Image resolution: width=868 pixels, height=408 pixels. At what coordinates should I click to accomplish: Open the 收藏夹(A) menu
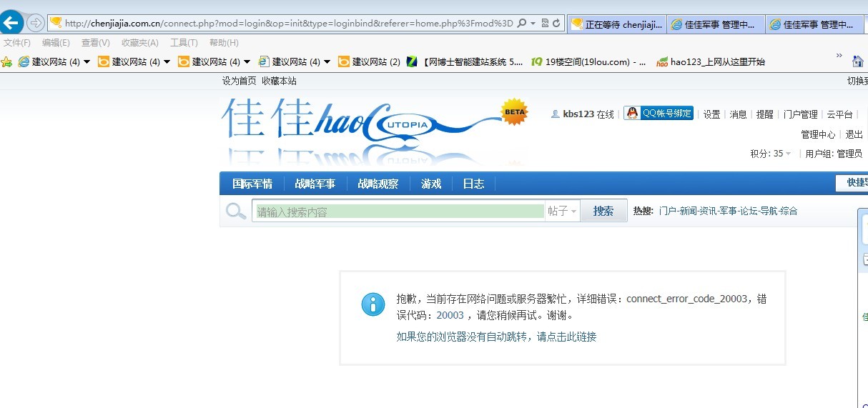pyautogui.click(x=139, y=43)
